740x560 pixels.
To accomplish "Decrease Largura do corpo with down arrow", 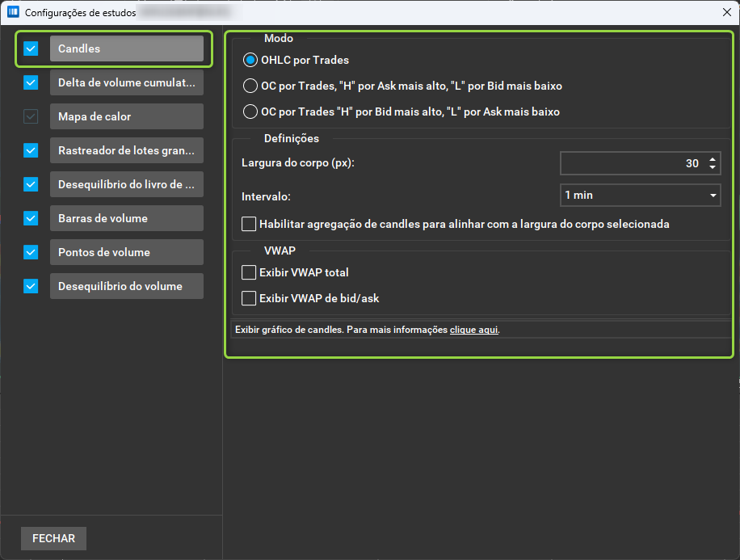I will click(x=713, y=167).
